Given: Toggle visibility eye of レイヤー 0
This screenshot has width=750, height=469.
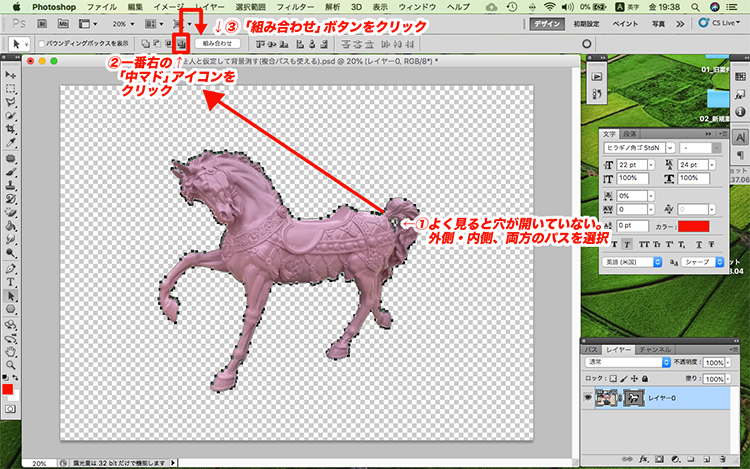Looking at the screenshot, I should [x=588, y=398].
